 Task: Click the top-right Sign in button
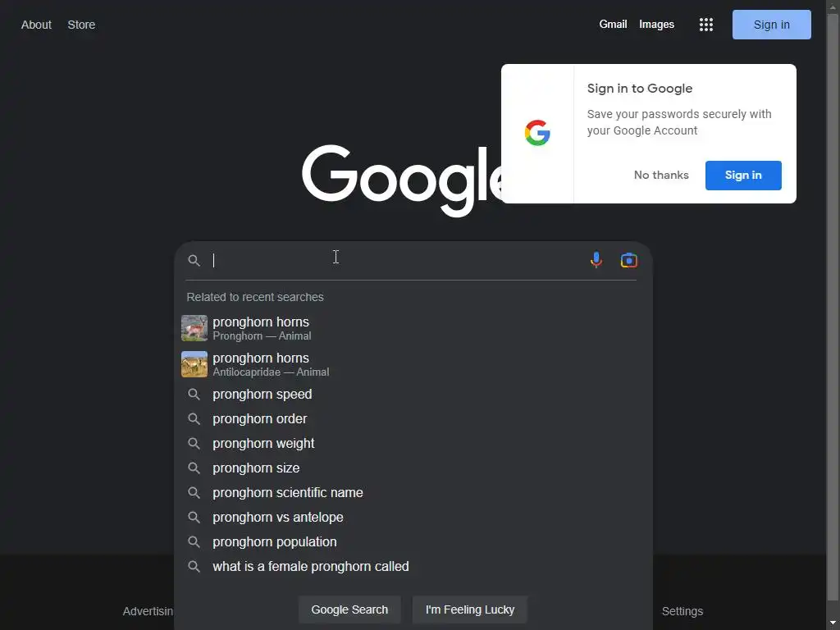point(771,25)
